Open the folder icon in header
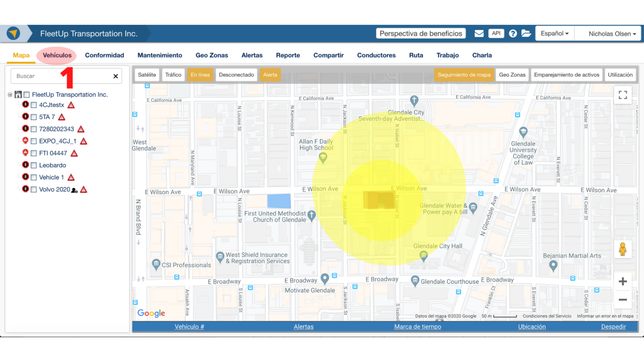Viewport: 644px width, 362px height. (526, 34)
